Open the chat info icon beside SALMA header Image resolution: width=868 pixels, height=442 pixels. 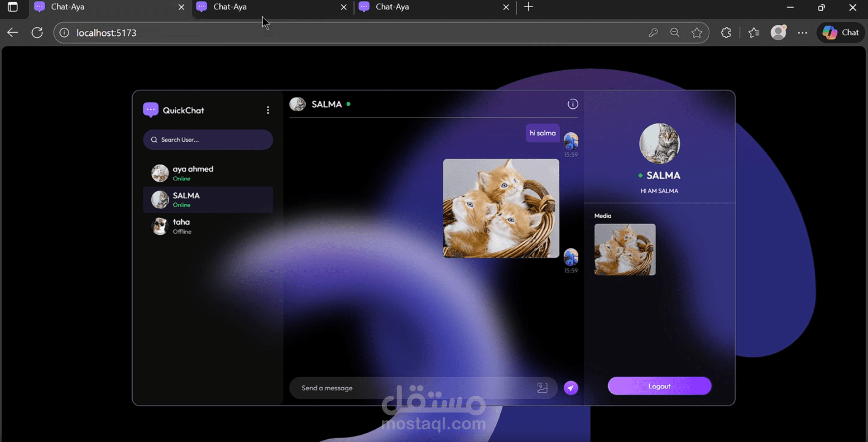point(573,104)
